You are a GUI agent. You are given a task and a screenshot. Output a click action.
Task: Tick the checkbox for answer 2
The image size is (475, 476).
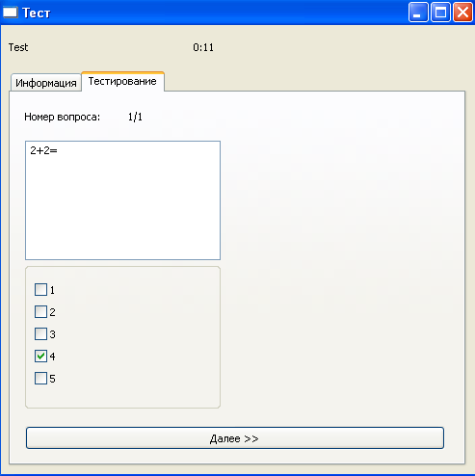(x=40, y=312)
